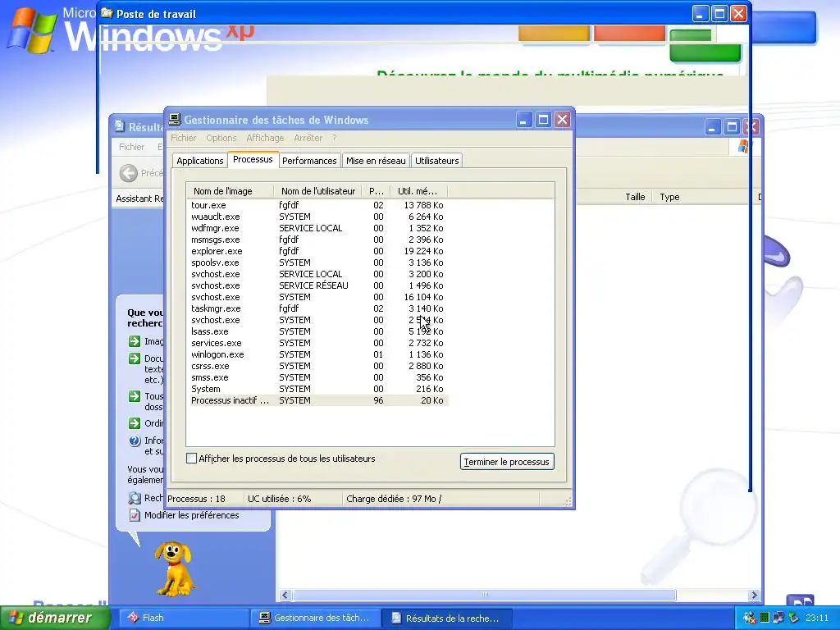The width and height of the screenshot is (840, 630).
Task: Click the search Results window title icon
Action: pos(120,126)
